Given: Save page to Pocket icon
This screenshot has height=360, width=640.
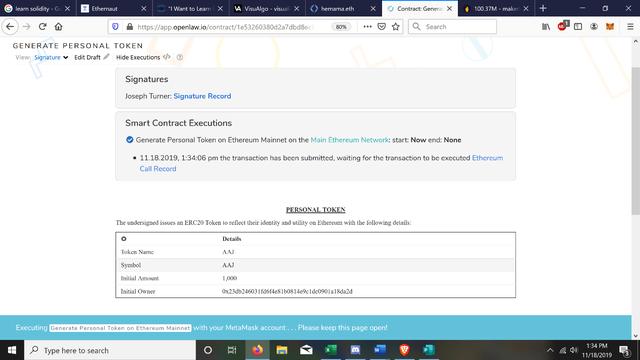Looking at the screenshot, I should coord(381,27).
